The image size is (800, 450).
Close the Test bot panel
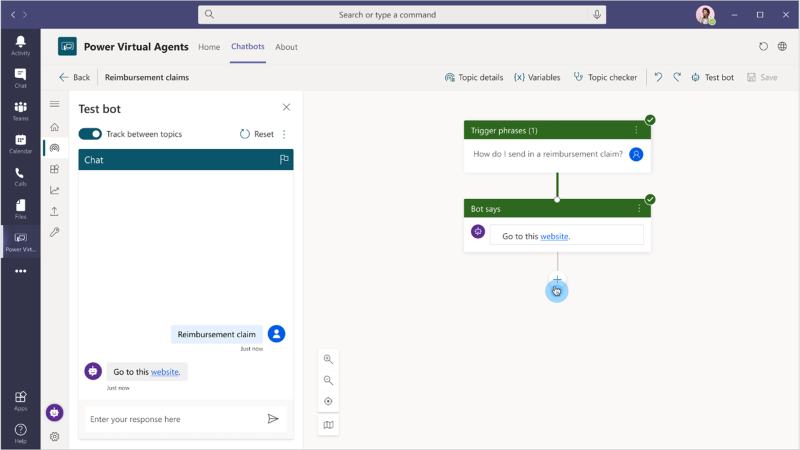pyautogui.click(x=286, y=108)
